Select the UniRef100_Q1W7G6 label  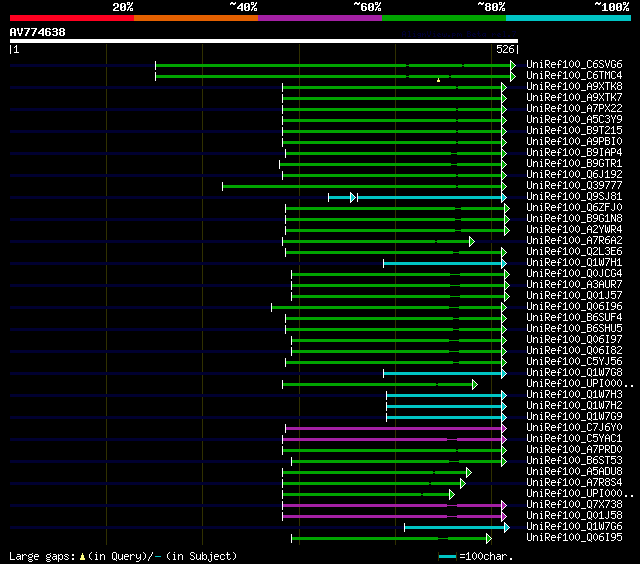pos(574,527)
